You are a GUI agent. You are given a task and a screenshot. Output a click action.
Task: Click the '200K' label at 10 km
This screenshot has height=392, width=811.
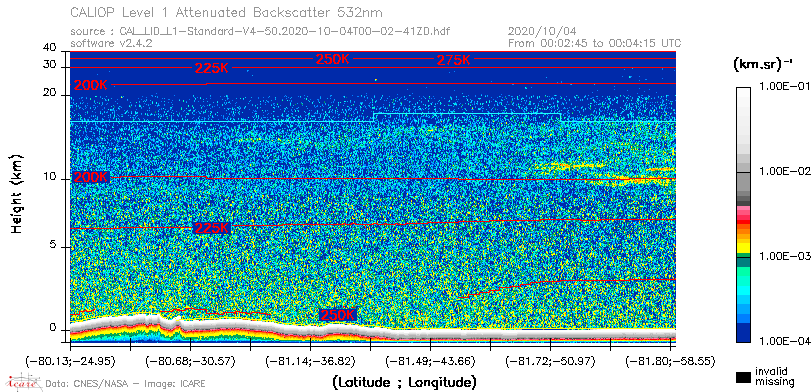(91, 177)
